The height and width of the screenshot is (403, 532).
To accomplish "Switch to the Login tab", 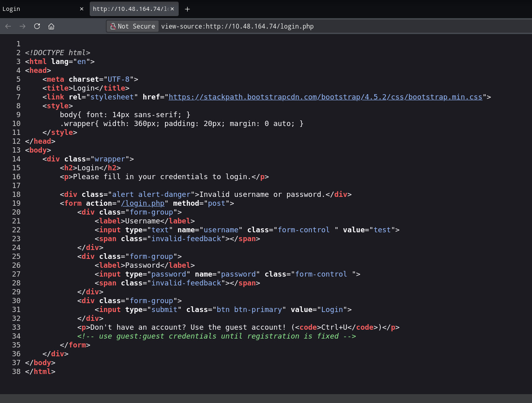I will click(36, 9).
